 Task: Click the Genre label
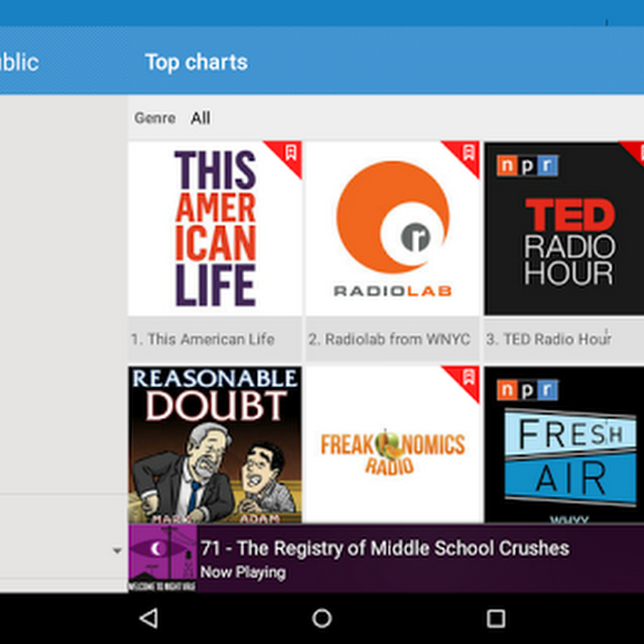tap(155, 118)
